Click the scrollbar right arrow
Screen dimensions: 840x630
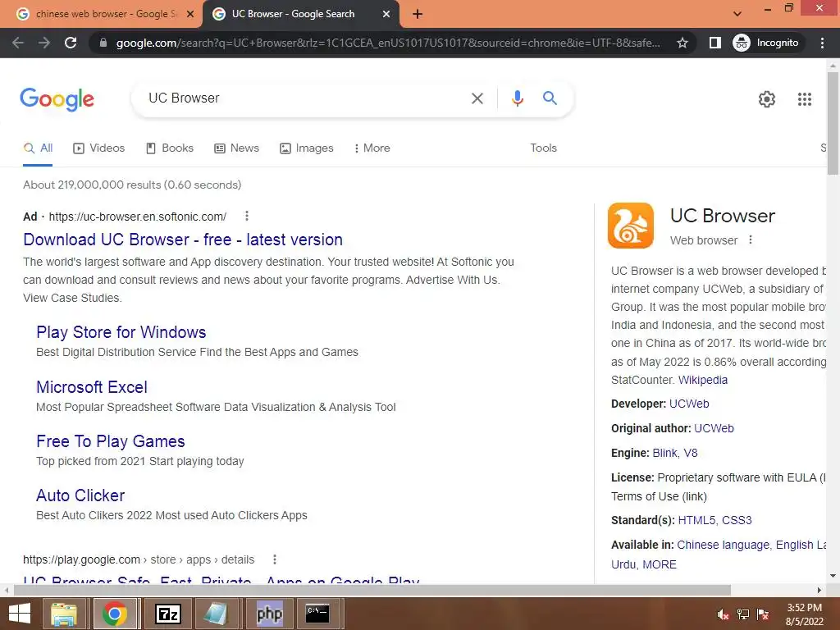coord(819,590)
